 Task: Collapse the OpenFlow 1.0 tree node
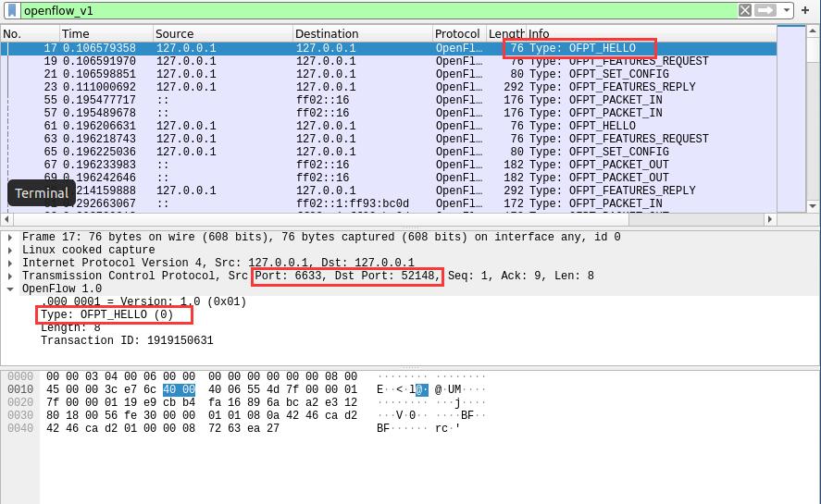coord(10,289)
